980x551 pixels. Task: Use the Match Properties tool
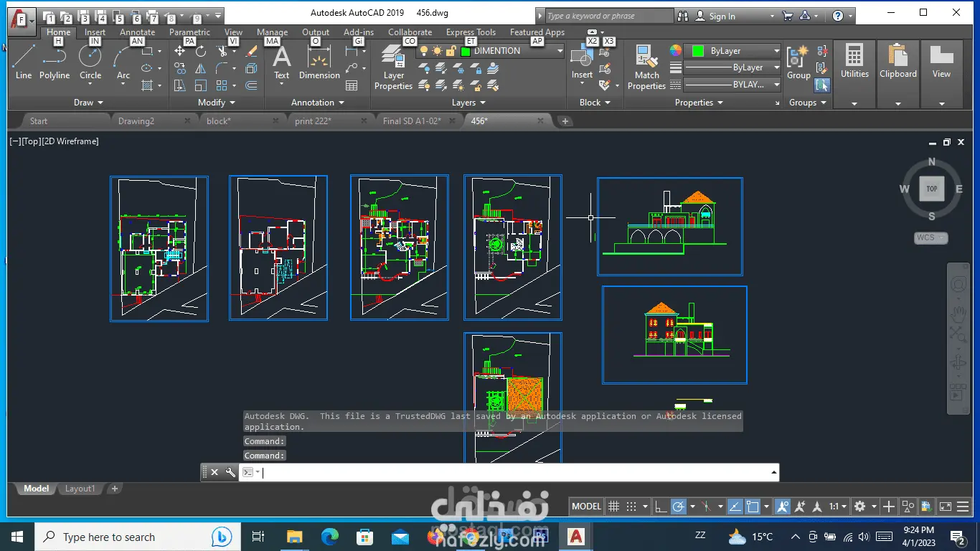click(x=646, y=67)
